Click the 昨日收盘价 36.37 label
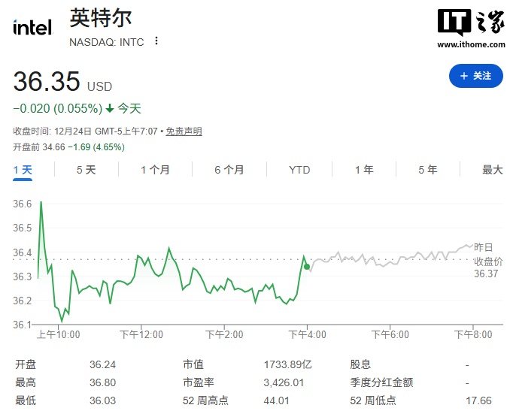The height and width of the screenshot is (420, 513). point(488,261)
